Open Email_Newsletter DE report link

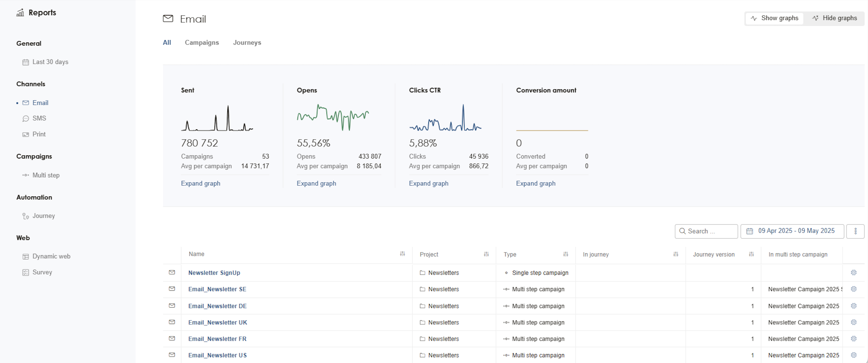(x=217, y=306)
